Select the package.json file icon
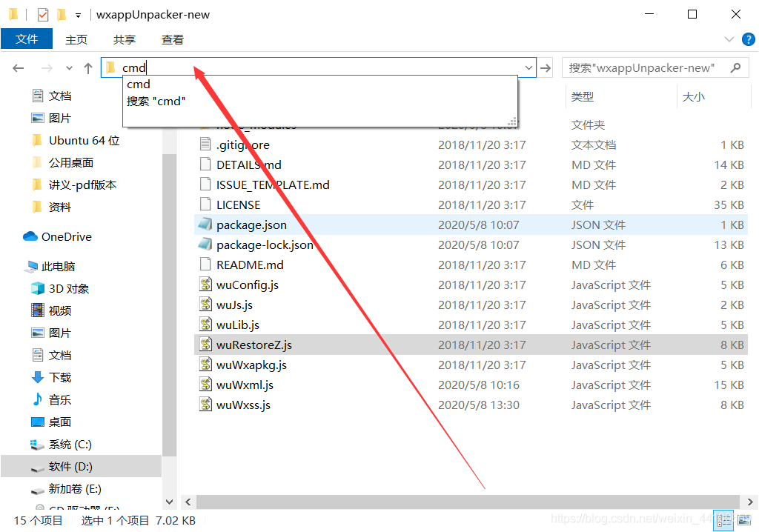This screenshot has height=532, width=759. 205,224
